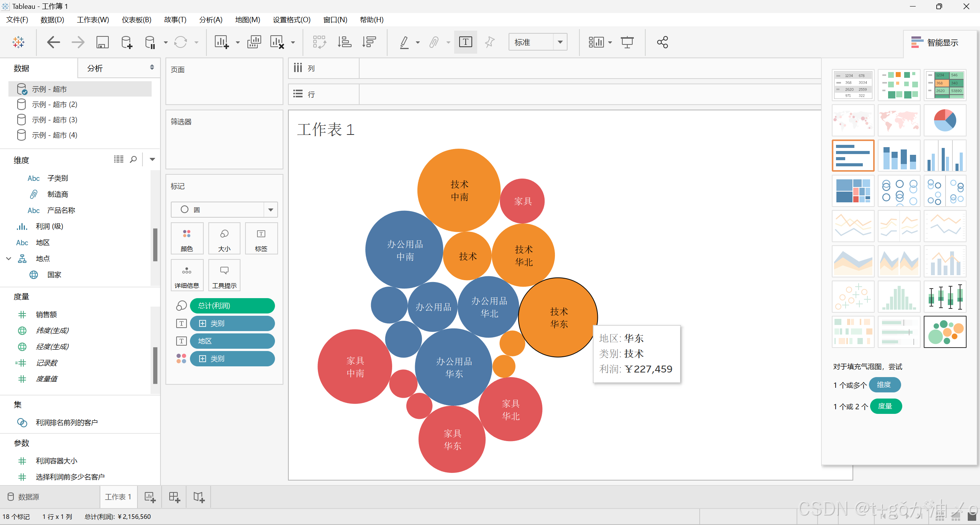
Task: Click the 工具提示 marks card button
Action: click(x=224, y=275)
